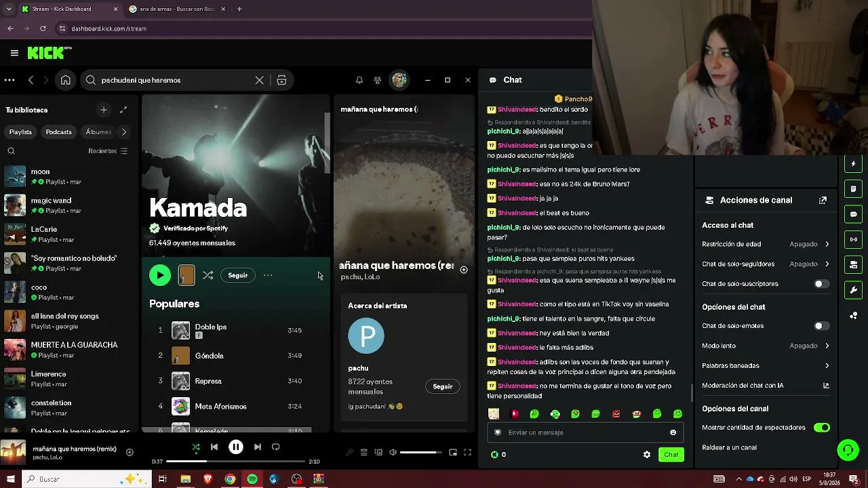Search within Tu biblioteca
This screenshot has height=488, width=868.
point(11,151)
